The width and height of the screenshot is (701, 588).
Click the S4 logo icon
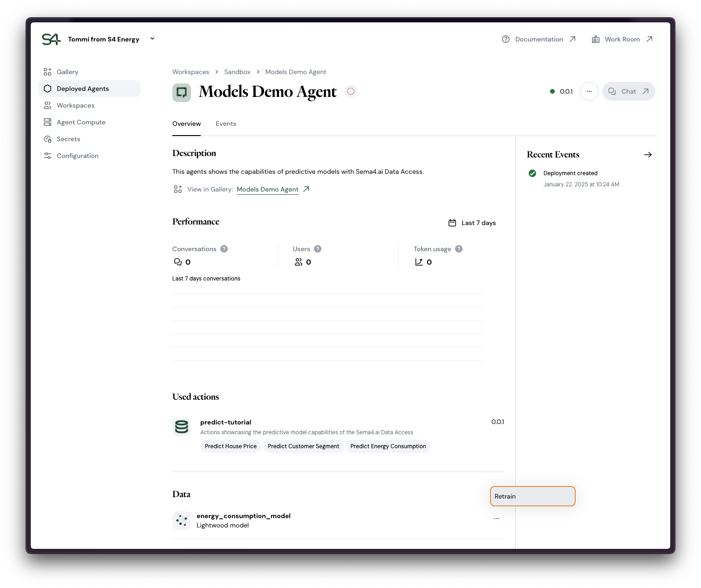(51, 39)
